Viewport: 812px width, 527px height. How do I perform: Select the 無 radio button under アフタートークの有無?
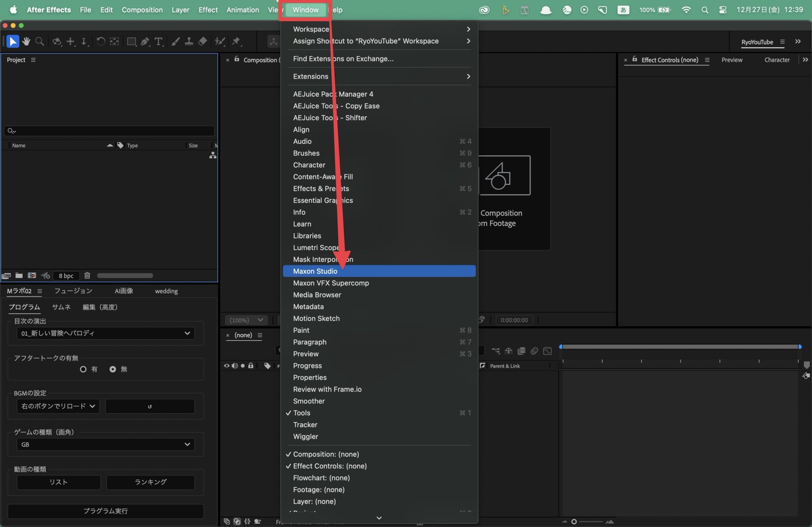113,369
